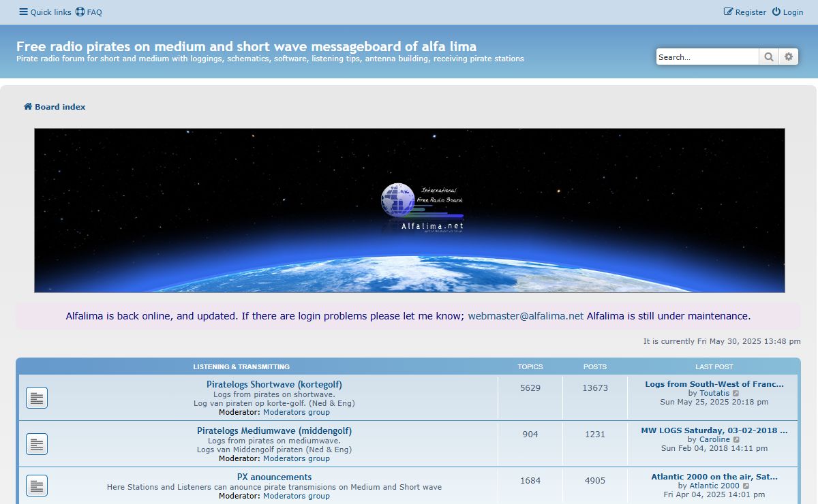Click the Fri Apr 04, 2025 14:01 pm timestamp
Viewport: 818px width, 504px height.
[x=714, y=494]
